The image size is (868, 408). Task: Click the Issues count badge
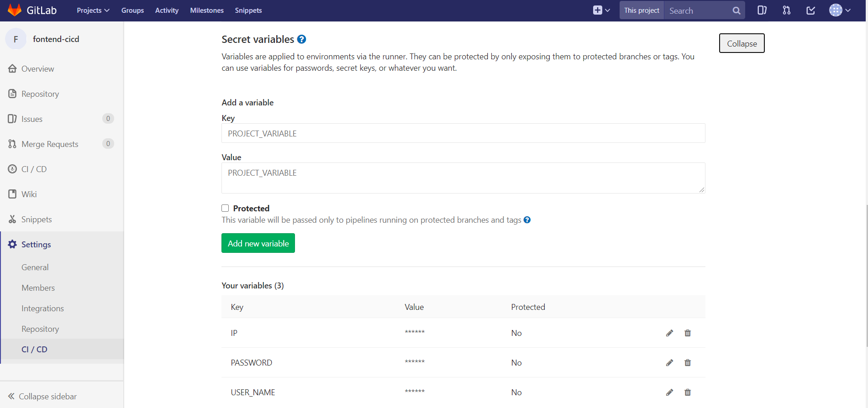108,119
